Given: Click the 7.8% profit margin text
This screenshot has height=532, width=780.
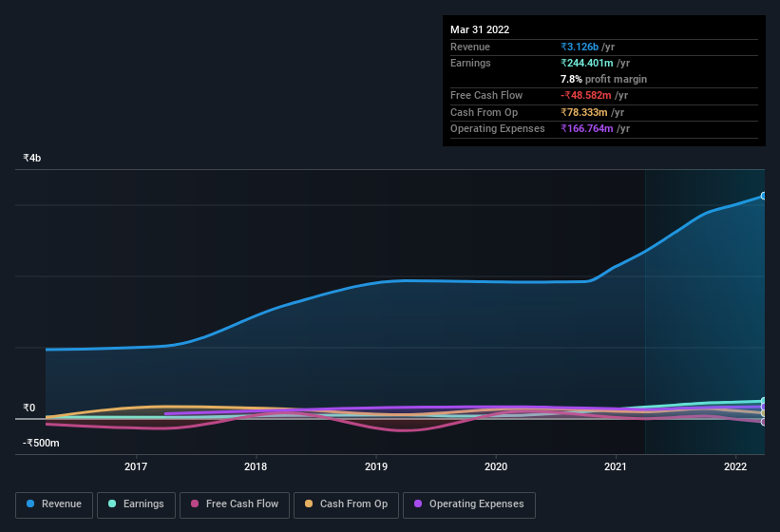Looking at the screenshot, I should 603,79.
